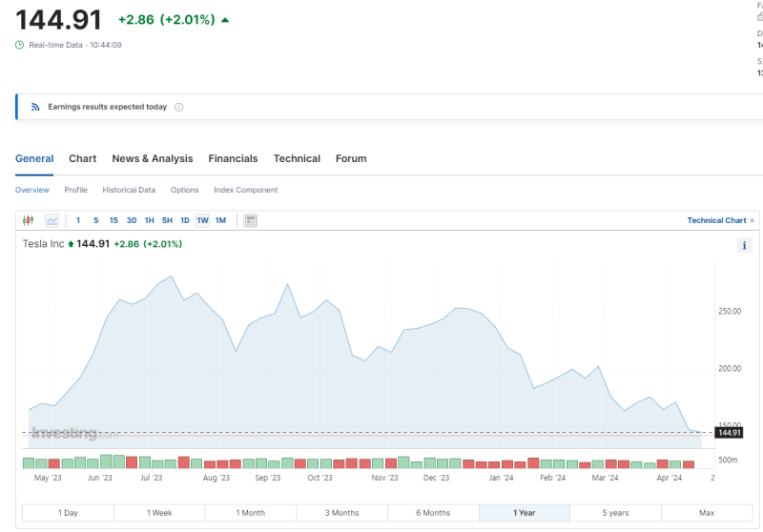Set the chart range to 3 Months
Screen dimensions: 763x532
point(342,513)
